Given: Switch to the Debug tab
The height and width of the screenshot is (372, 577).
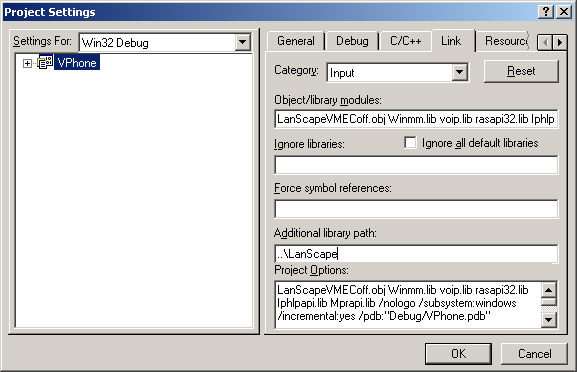Looking at the screenshot, I should 352,41.
